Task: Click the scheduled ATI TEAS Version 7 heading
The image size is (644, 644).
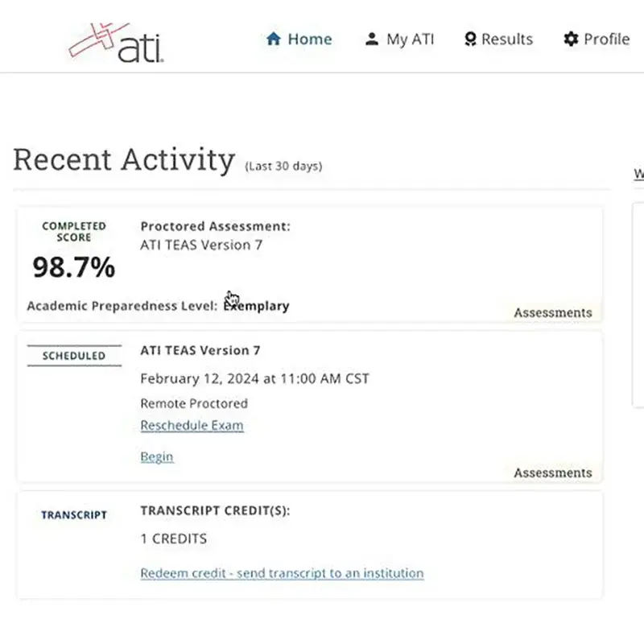Action: click(200, 350)
